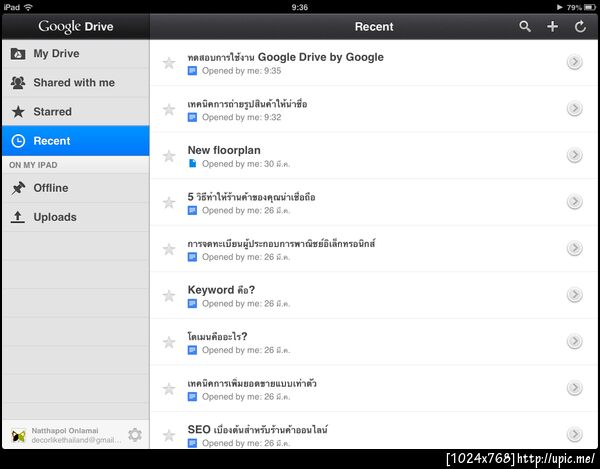Tap the Natthapol Onlamai account name
The height and width of the screenshot is (469, 600).
pos(65,431)
